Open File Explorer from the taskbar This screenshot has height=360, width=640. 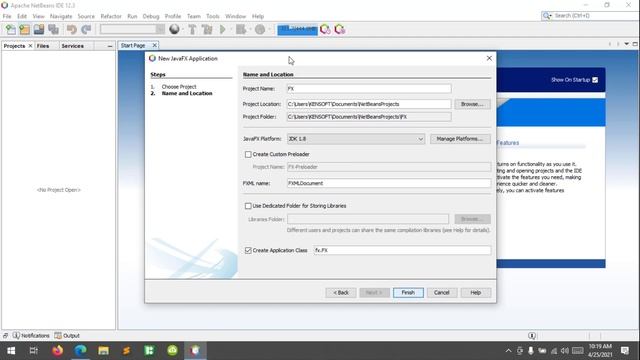click(103, 351)
